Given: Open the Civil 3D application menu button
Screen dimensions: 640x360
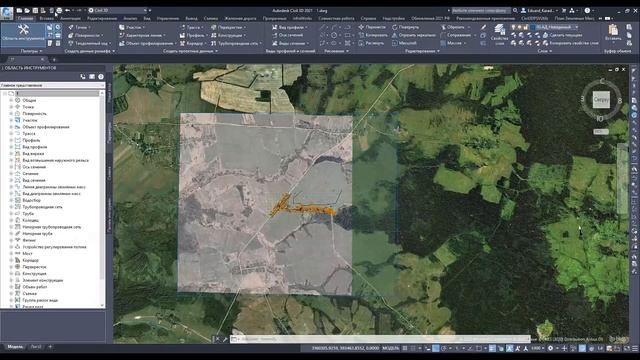Looking at the screenshot, I should [7, 13].
